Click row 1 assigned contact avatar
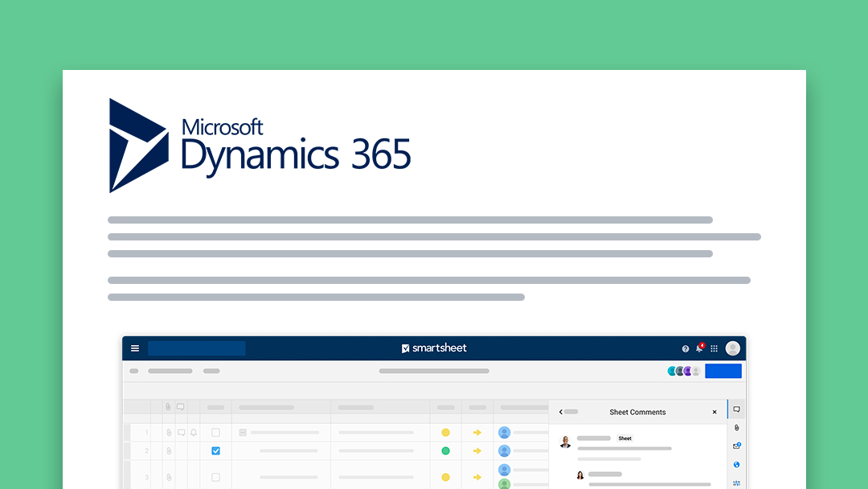This screenshot has width=868, height=489. (x=504, y=433)
